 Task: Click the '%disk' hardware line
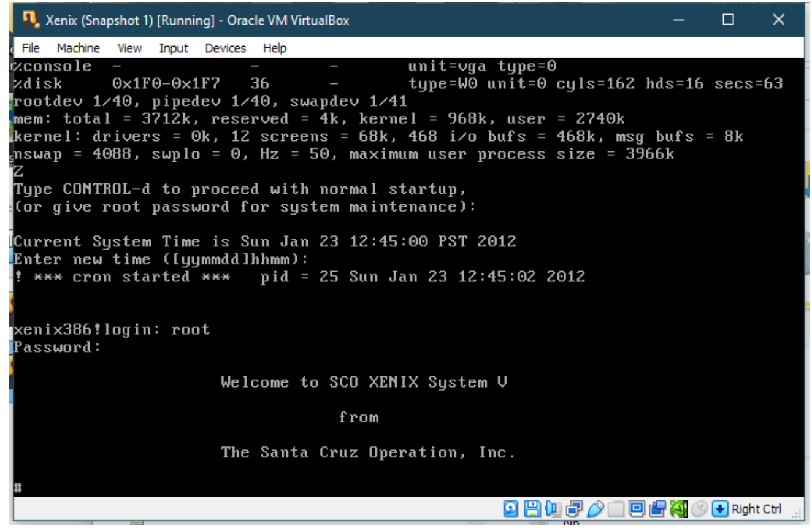tap(399, 83)
